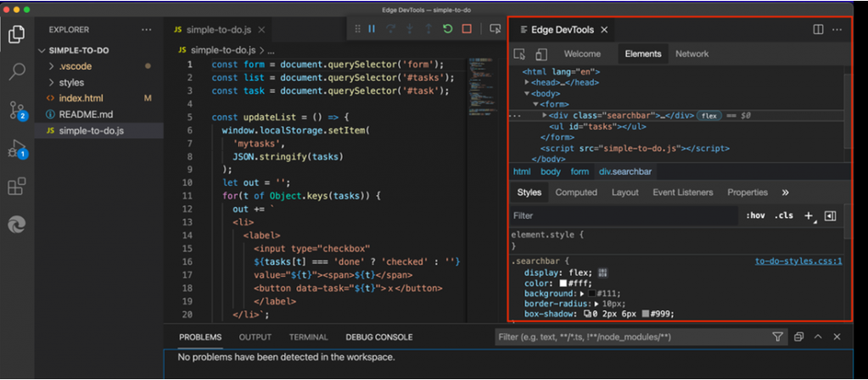Open the to-do-styles.css:1 source link
Image resolution: width=868 pixels, height=380 pixels.
point(798,261)
